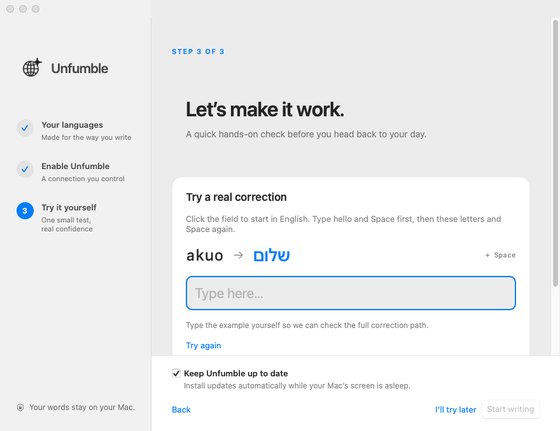Image resolution: width=560 pixels, height=431 pixels.
Task: Click the Unfumble app name text
Action: (80, 69)
